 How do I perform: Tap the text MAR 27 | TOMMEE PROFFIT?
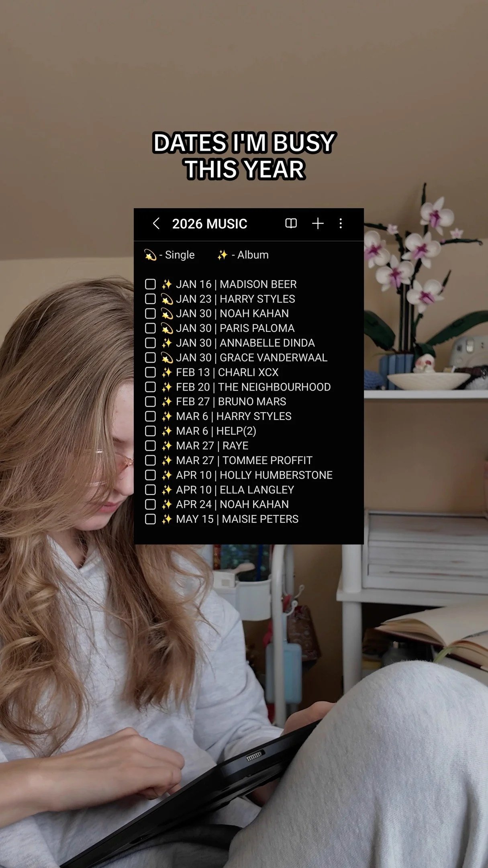point(244,460)
